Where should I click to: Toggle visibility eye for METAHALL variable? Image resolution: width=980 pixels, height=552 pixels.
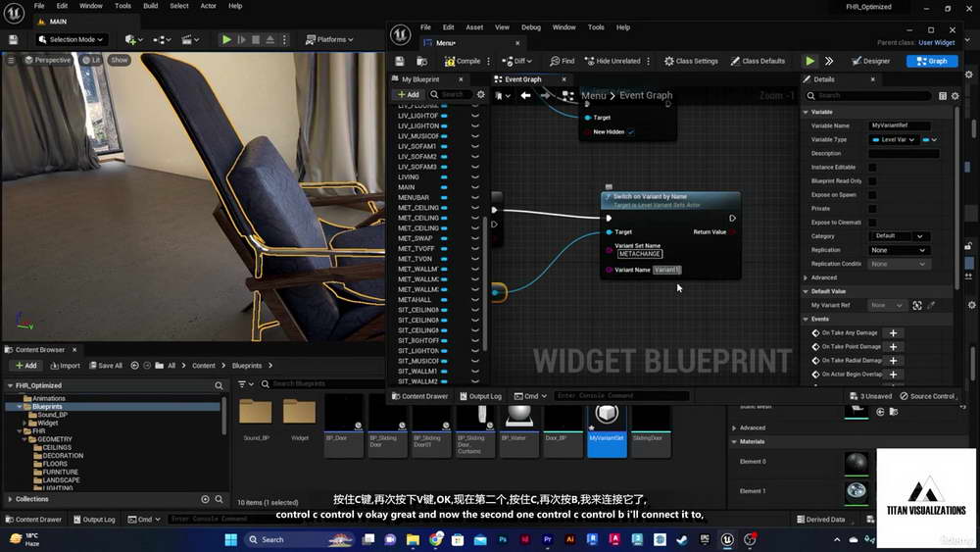click(475, 299)
